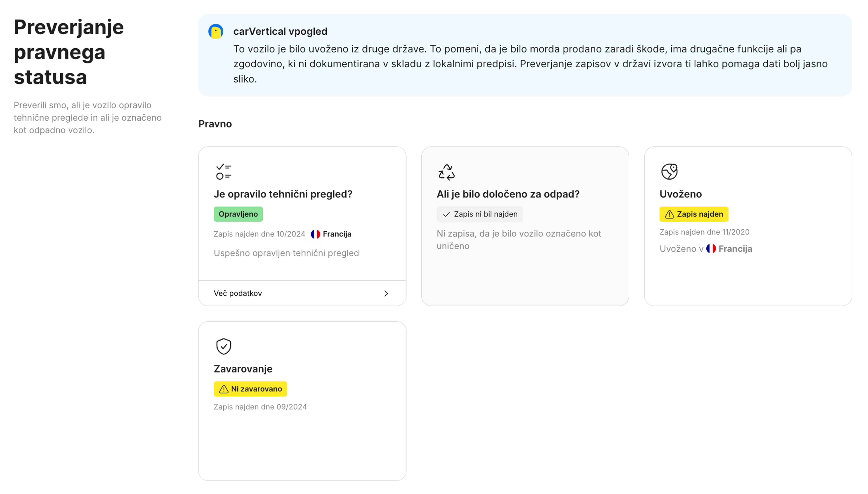The width and height of the screenshot is (868, 494).
Task: Click the French flag next to Francija in inspection card
Action: 315,234
